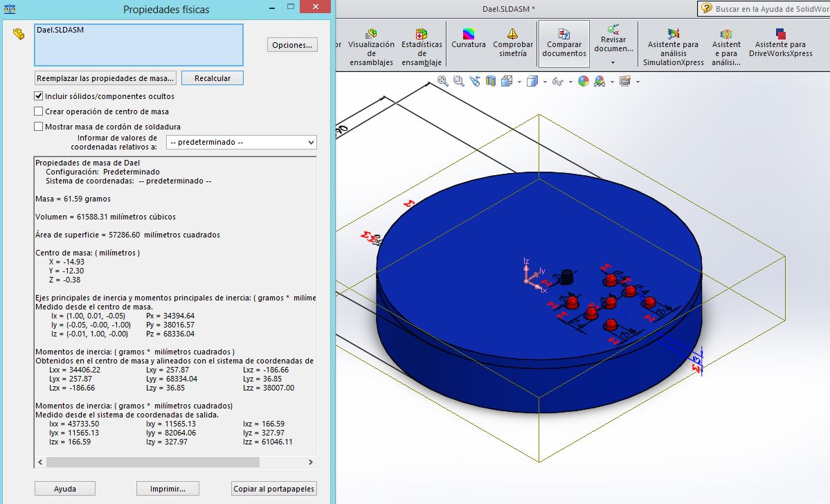Enable Mostrar masa de cordón de soldadura
The image size is (830, 504).
point(38,127)
